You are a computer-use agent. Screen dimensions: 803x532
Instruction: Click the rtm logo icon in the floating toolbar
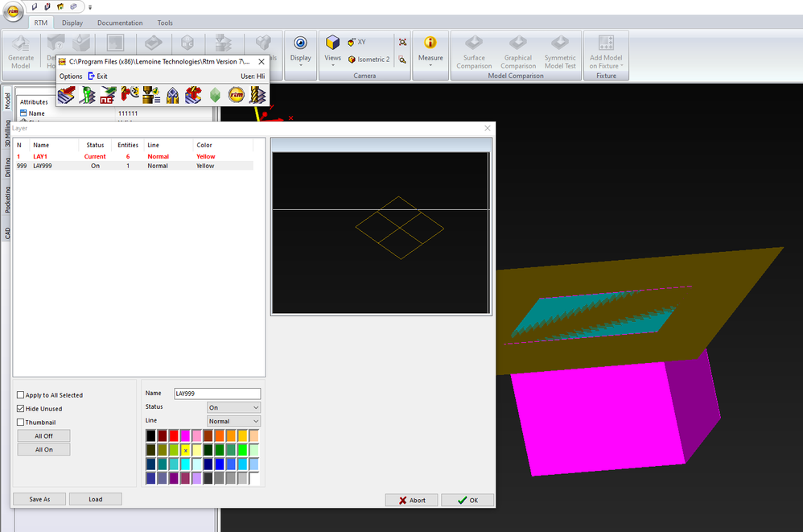(235, 94)
